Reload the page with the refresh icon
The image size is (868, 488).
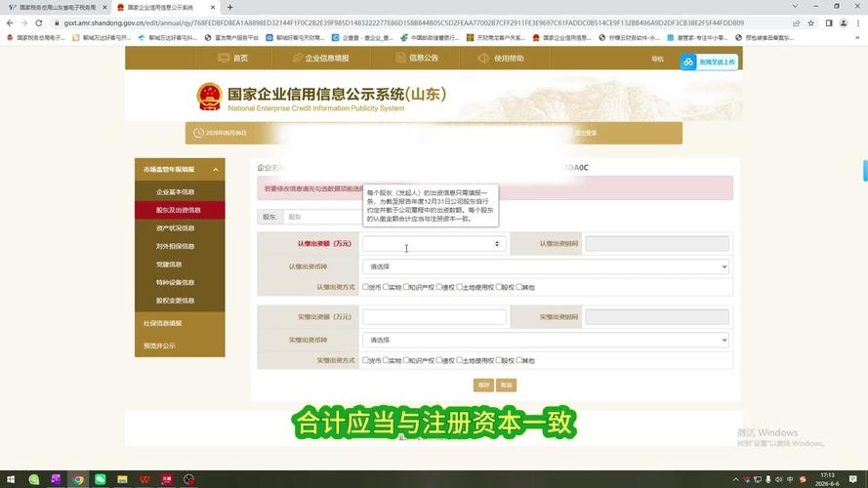pyautogui.click(x=39, y=23)
